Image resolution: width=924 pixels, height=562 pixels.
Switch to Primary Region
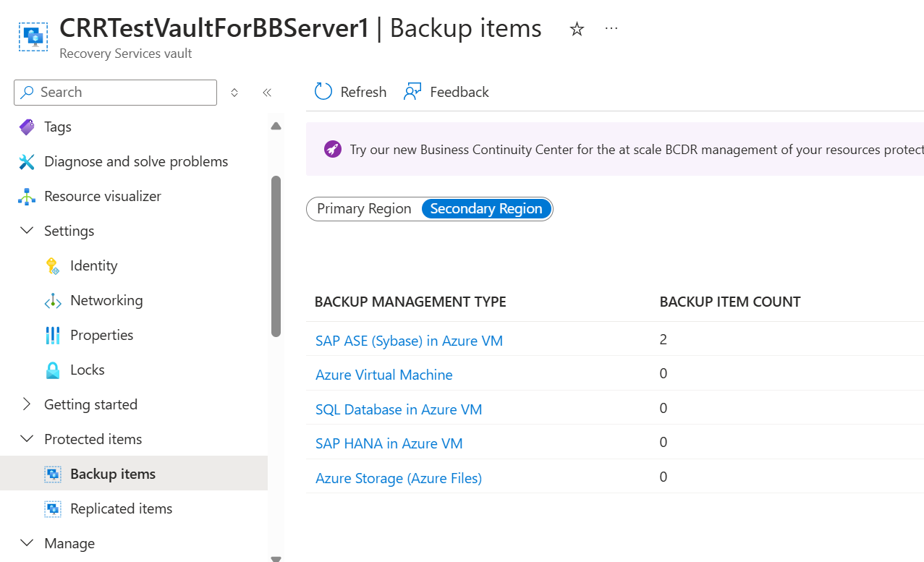[364, 209]
